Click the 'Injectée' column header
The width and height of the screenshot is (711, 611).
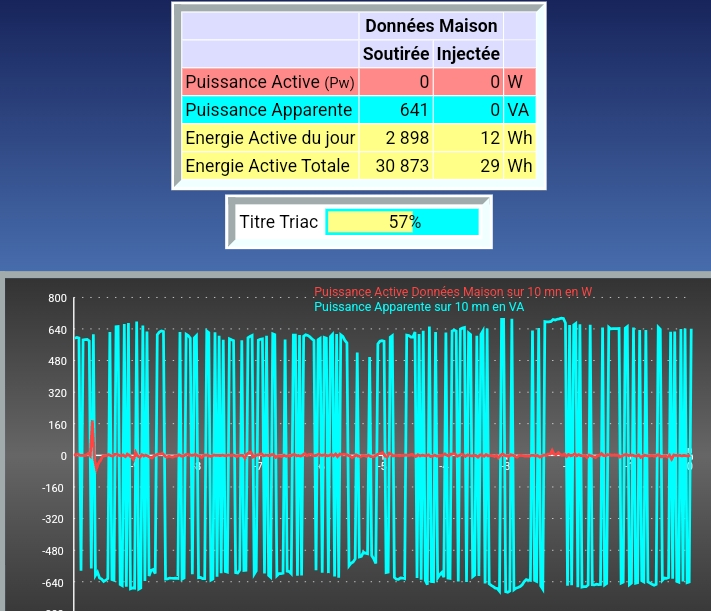[468, 53]
